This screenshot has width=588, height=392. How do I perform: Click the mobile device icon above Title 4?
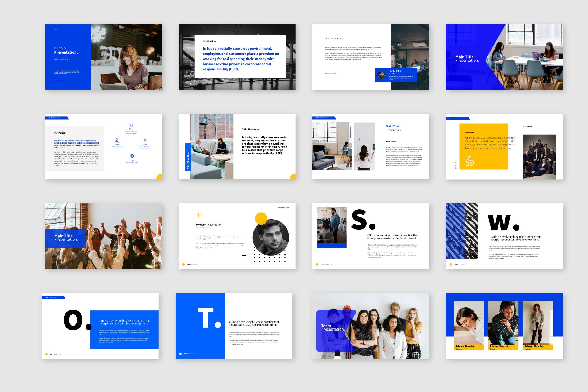132,156
